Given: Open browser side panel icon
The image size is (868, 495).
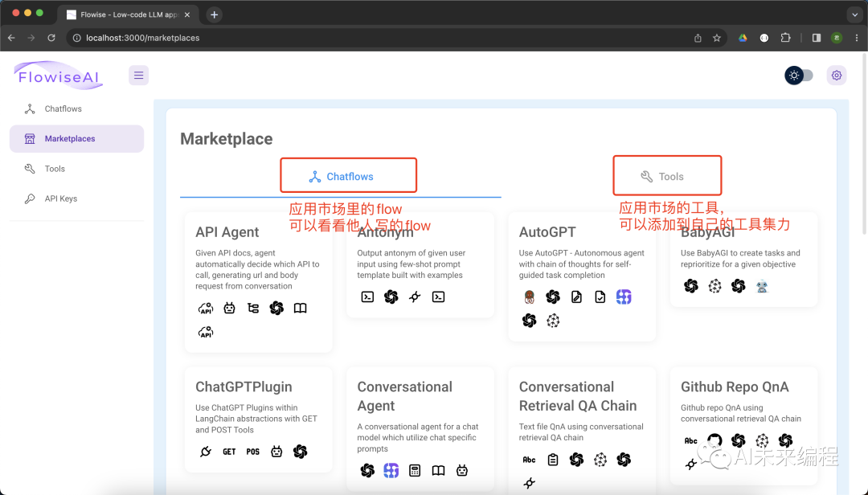Looking at the screenshot, I should (x=817, y=38).
